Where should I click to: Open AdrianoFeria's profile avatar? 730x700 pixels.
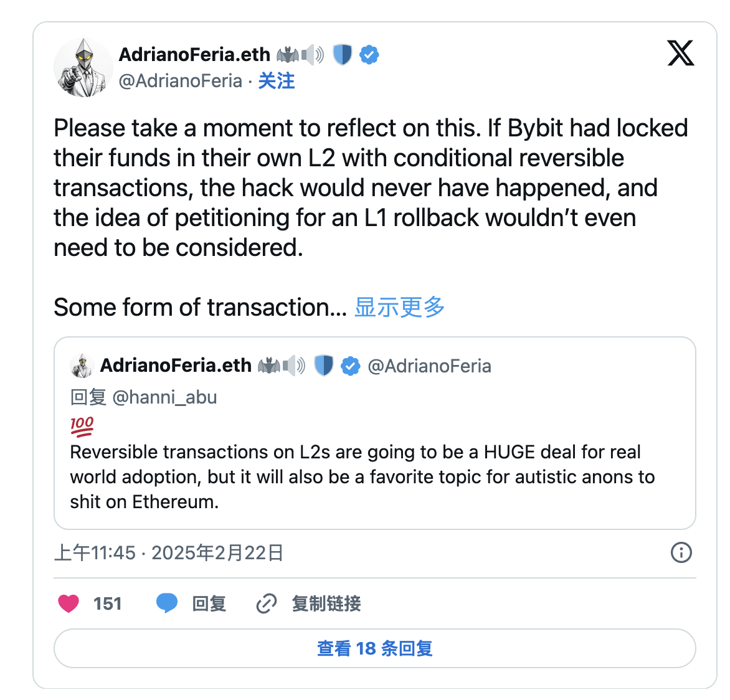[83, 68]
